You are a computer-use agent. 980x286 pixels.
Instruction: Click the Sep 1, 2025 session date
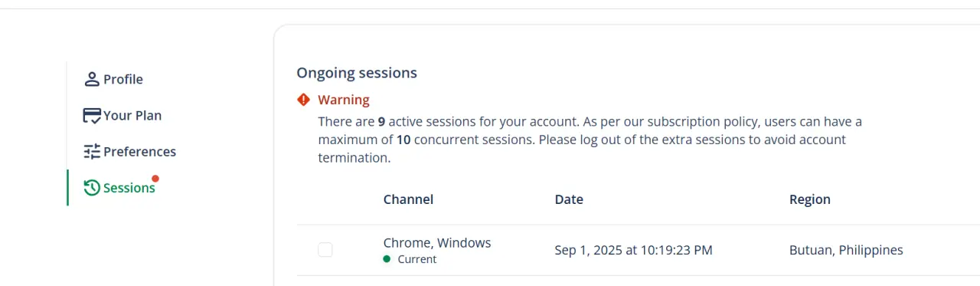[634, 250]
